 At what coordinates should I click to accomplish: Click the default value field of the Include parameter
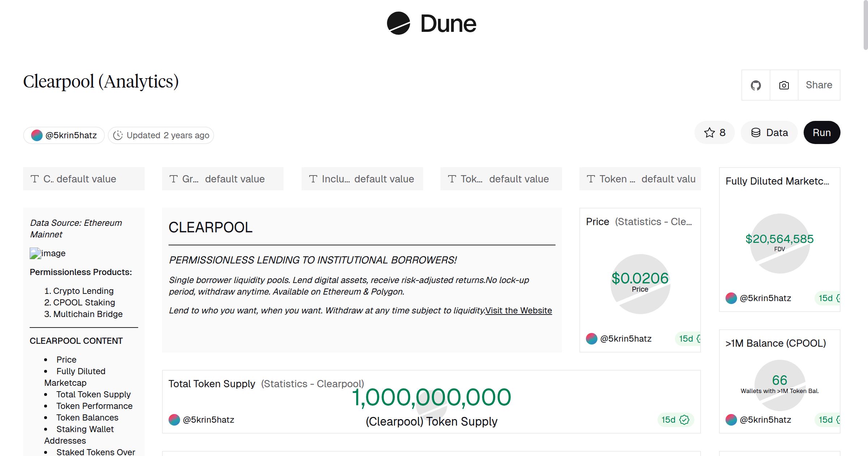(x=384, y=179)
